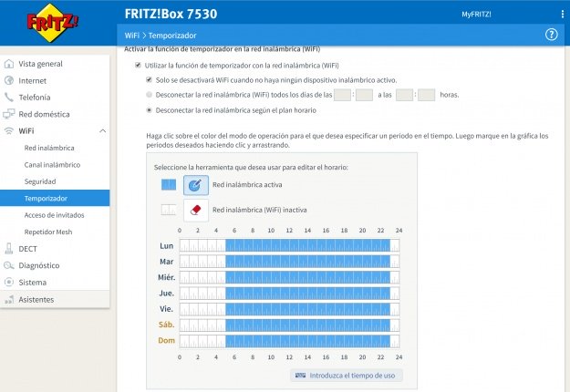Screen dimensions: 570x392
Task: Click the Jue. schedule bar
Action: click(289, 294)
